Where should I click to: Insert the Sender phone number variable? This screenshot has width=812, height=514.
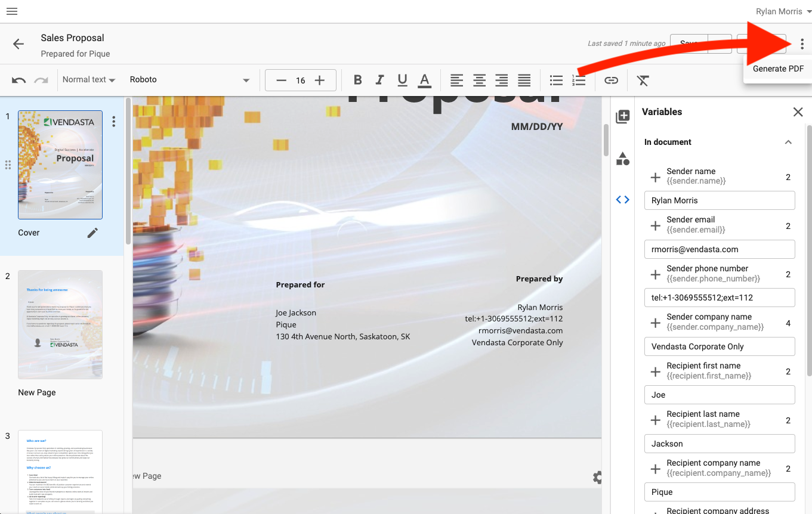[655, 274]
